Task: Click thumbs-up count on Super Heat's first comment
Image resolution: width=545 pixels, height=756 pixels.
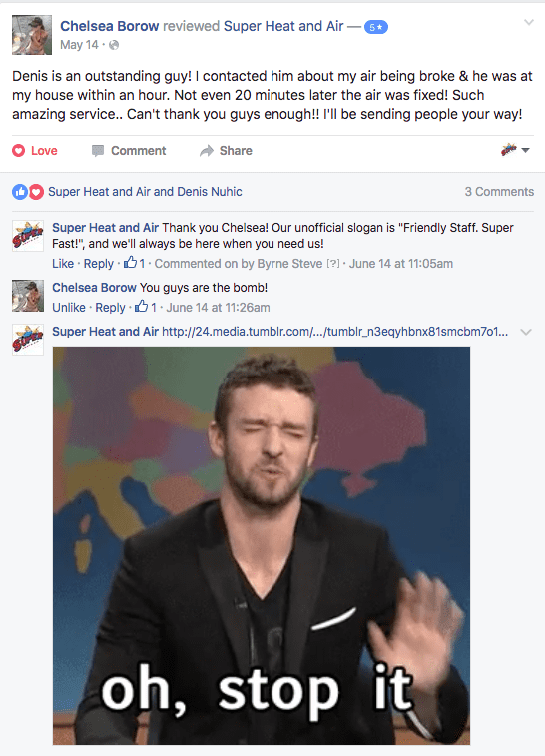Action: 135,263
